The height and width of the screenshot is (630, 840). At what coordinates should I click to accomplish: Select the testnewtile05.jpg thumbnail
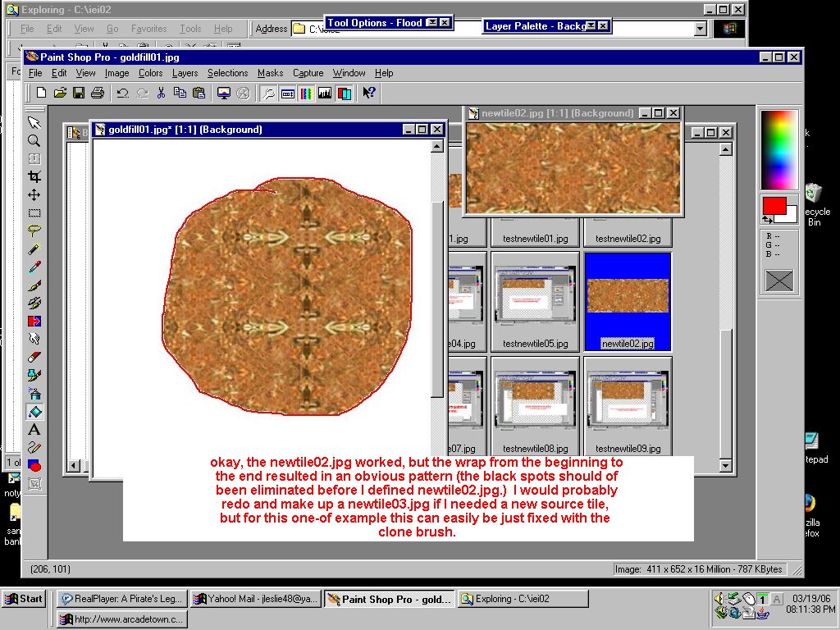click(x=535, y=302)
